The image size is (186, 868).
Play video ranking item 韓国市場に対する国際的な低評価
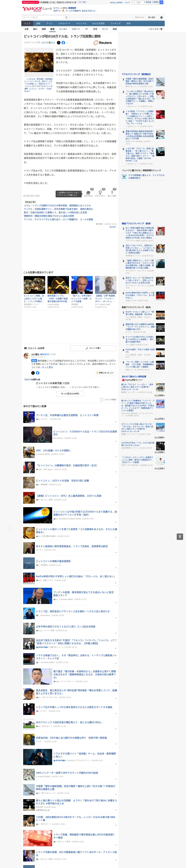[143, 328]
